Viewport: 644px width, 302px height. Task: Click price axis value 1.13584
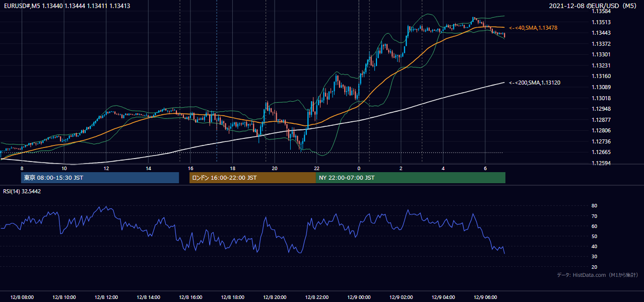click(602, 11)
